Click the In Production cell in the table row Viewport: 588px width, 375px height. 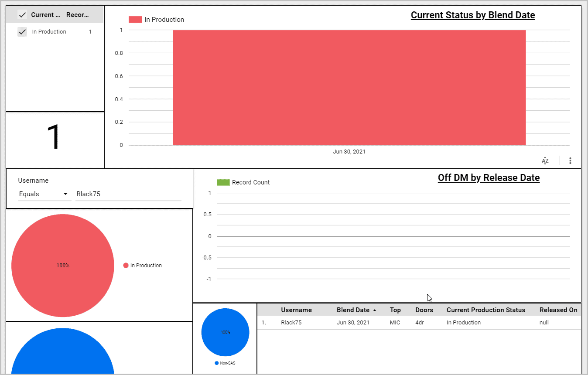tap(464, 323)
